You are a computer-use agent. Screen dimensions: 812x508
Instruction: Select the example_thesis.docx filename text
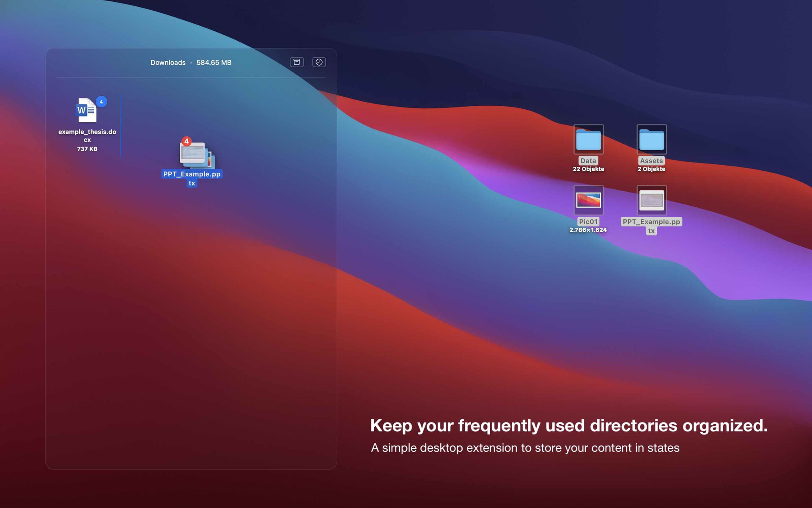(87, 132)
